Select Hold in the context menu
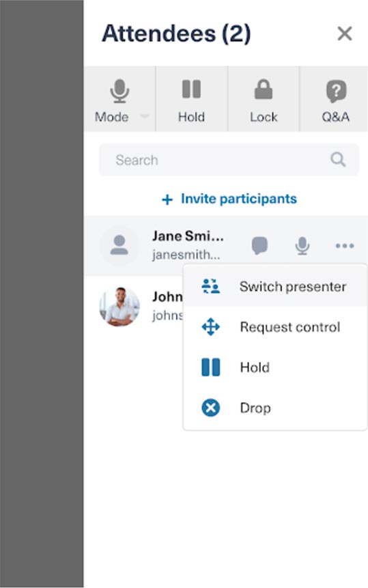368x588 pixels. (x=275, y=367)
